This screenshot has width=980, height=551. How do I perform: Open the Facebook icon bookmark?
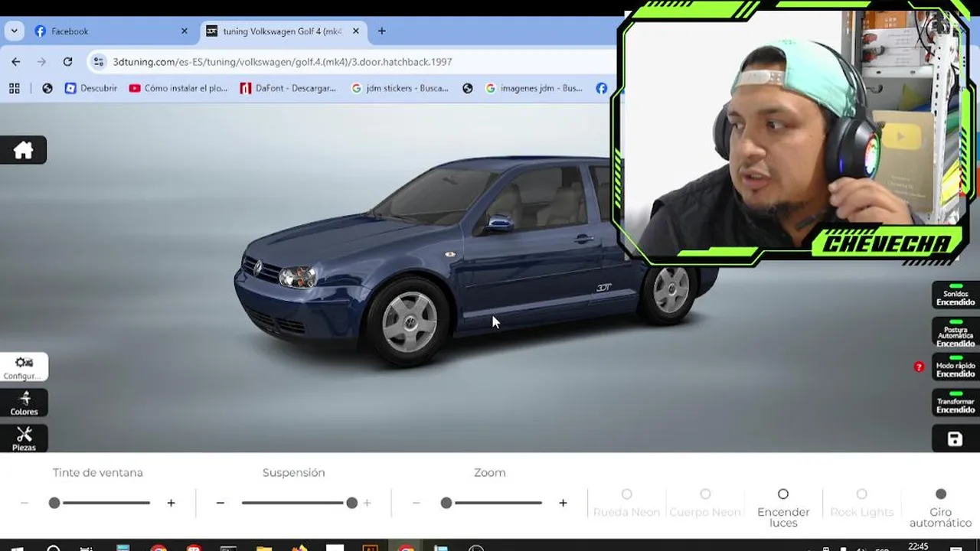[x=602, y=88]
